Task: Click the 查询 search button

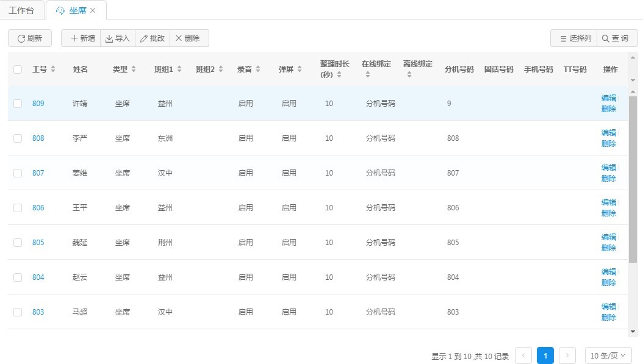Action: (617, 38)
